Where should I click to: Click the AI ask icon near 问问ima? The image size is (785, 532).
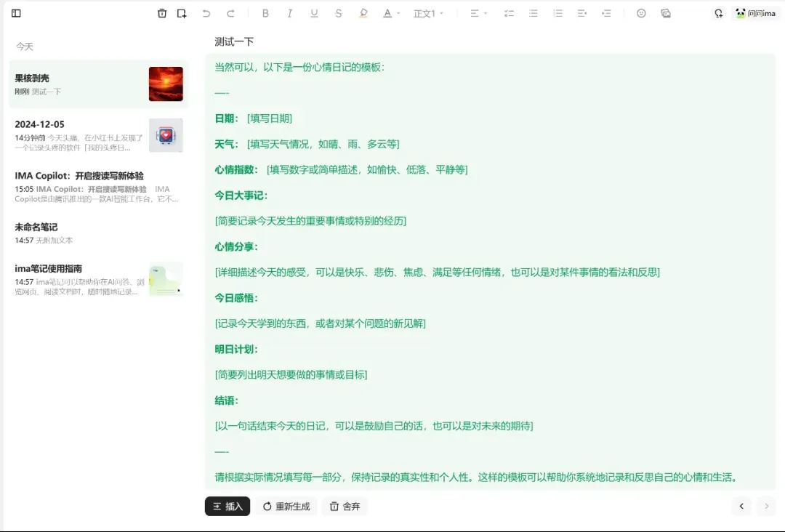click(718, 12)
